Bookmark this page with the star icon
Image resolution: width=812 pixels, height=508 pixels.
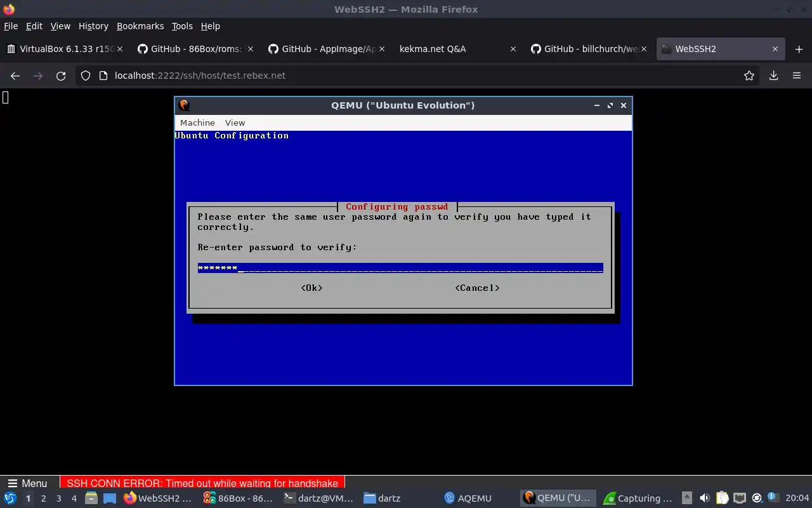click(x=749, y=76)
